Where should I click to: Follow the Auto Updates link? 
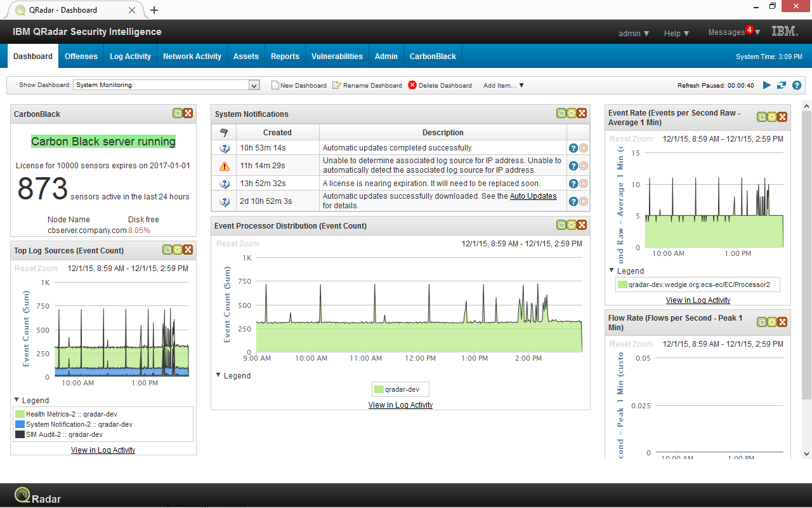tap(532, 196)
